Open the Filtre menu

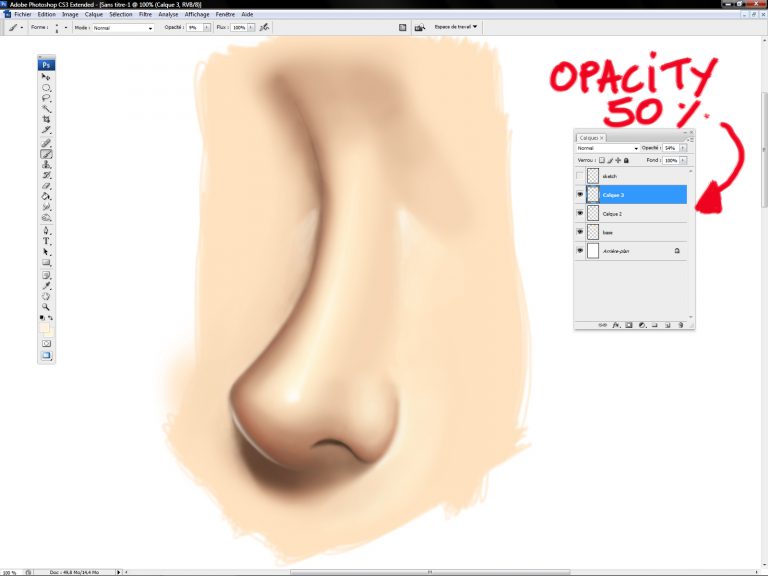coord(146,14)
